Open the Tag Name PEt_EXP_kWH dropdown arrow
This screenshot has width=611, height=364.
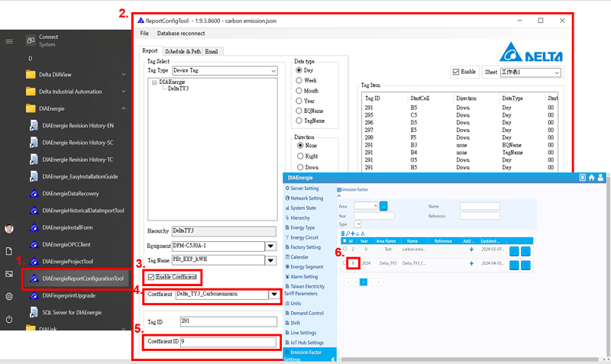[271, 260]
